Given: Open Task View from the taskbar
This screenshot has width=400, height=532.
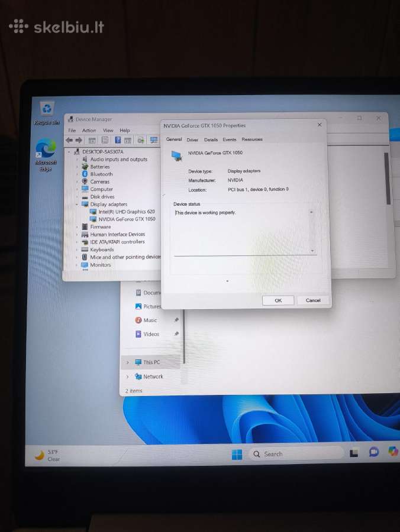Looking at the screenshot, I should (x=354, y=453).
